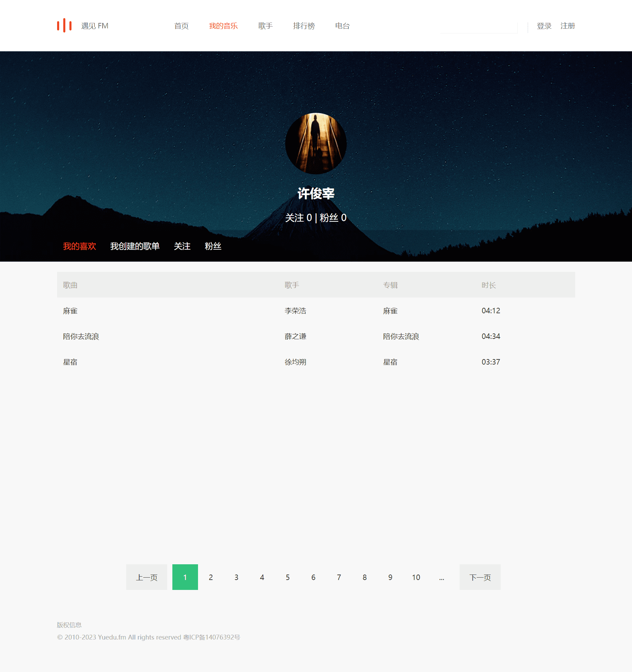Click pagination ellipsis for more pages
The height and width of the screenshot is (672, 632).
[442, 577]
